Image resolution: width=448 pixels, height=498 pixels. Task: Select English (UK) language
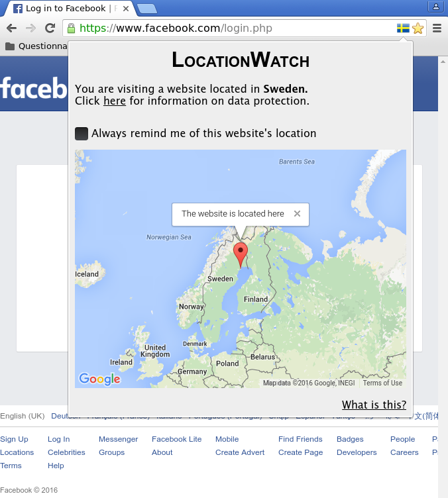click(x=23, y=416)
